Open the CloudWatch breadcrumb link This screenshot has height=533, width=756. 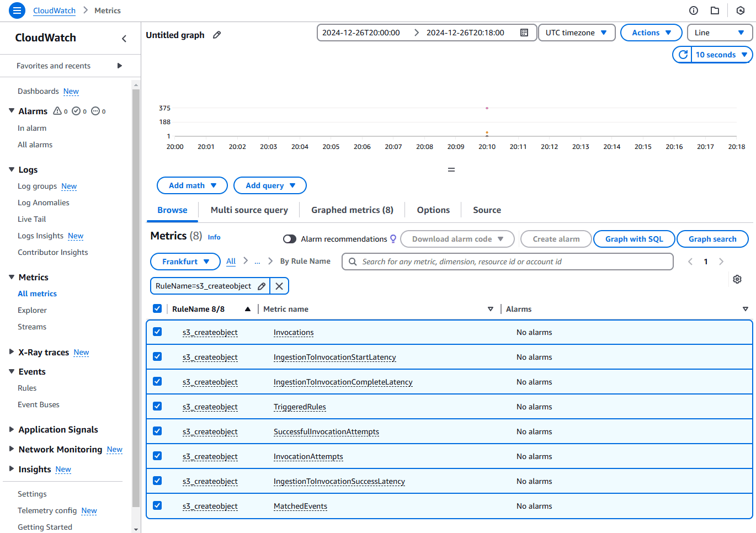click(54, 10)
